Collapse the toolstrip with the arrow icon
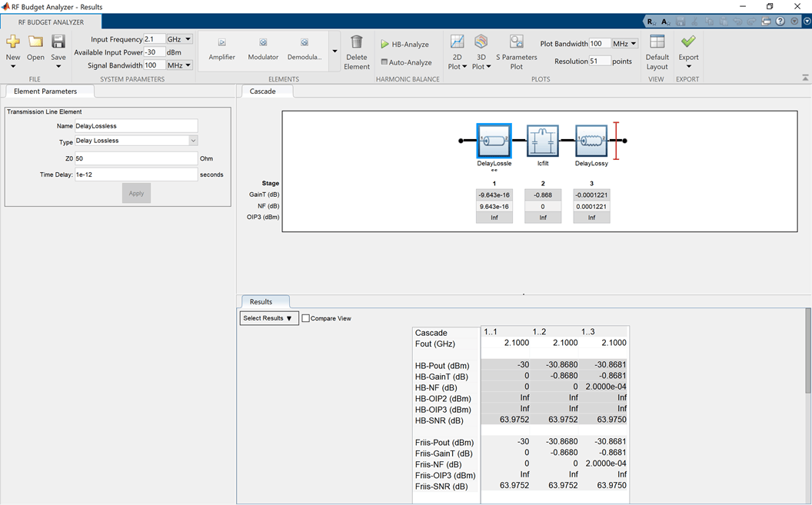Viewport: 812px width, 505px height. click(805, 78)
